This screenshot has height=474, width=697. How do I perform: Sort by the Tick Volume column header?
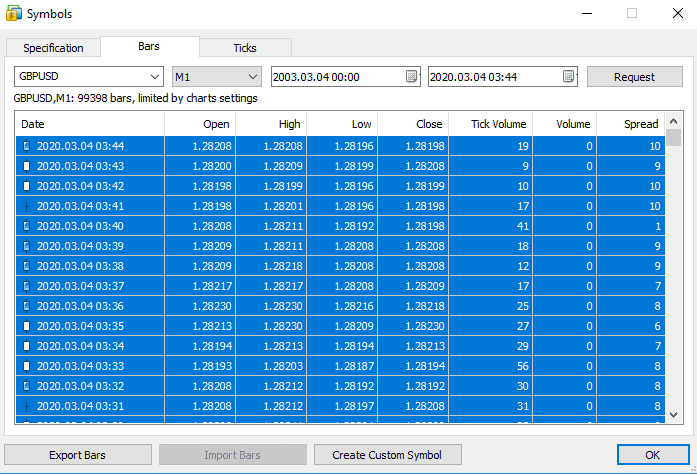coord(491,124)
